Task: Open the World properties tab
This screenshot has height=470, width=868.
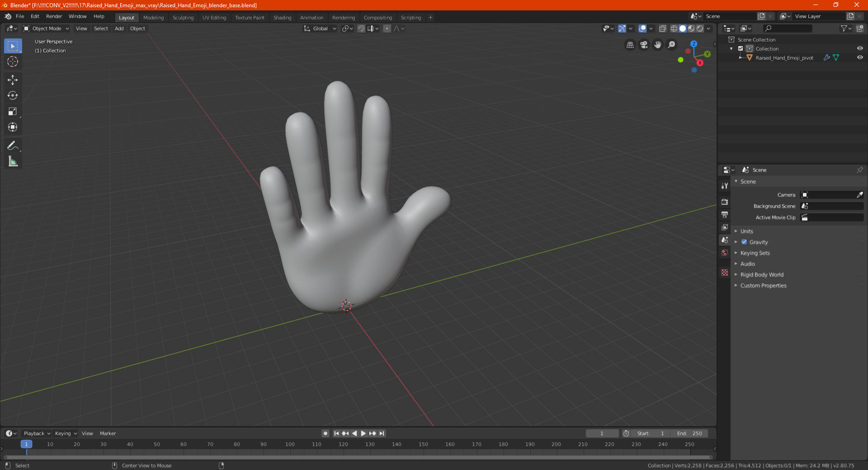Action: tap(725, 253)
